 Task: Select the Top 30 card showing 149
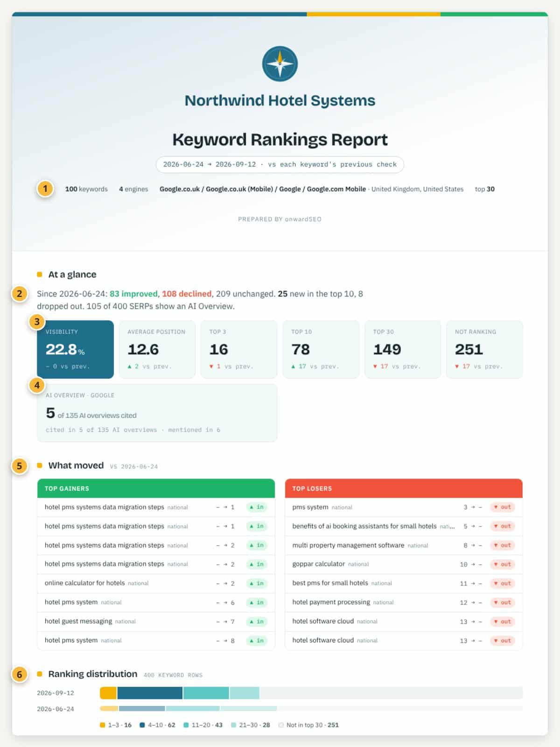point(403,349)
